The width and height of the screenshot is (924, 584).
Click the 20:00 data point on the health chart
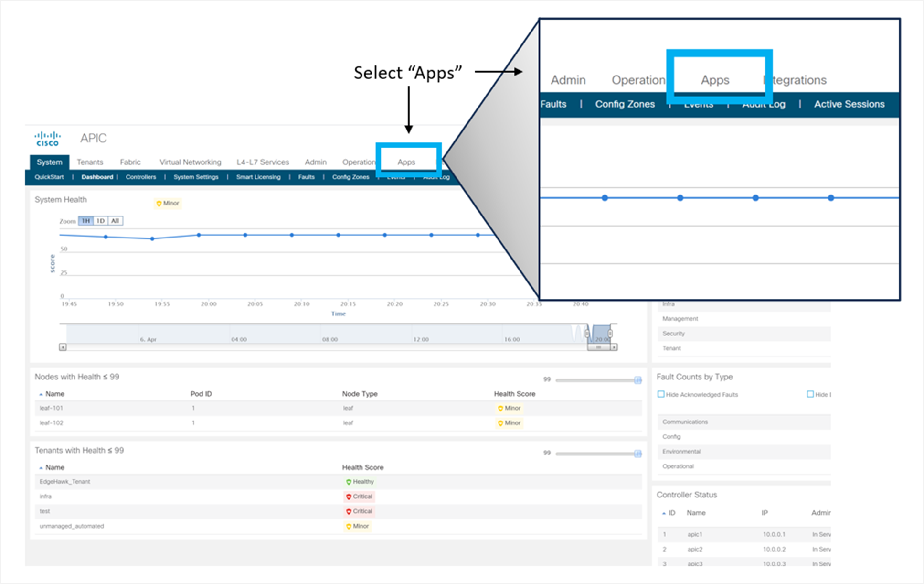point(199,235)
